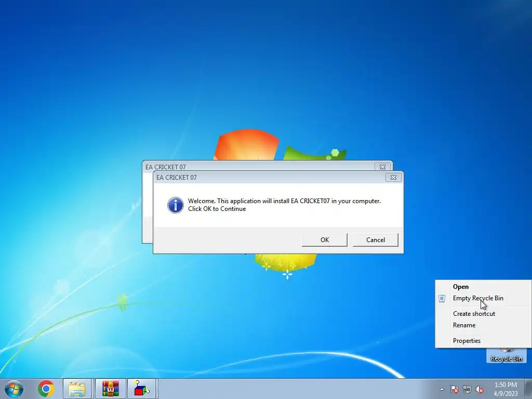
Task: Click the Show desktop strip
Action: [x=528, y=389]
